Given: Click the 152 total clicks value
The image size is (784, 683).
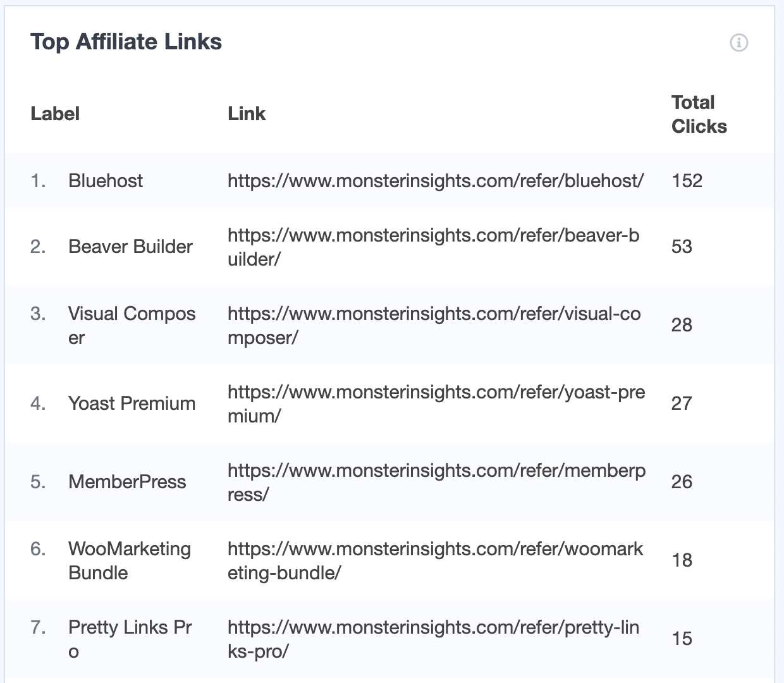Looking at the screenshot, I should [687, 181].
